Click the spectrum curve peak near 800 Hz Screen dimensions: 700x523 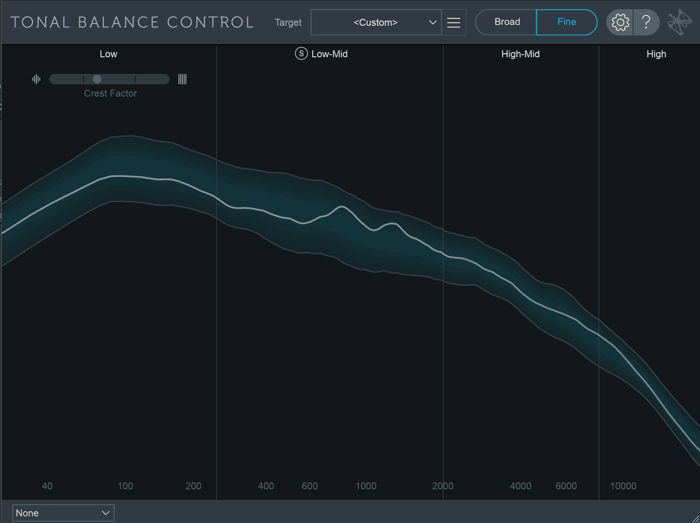[x=342, y=207]
